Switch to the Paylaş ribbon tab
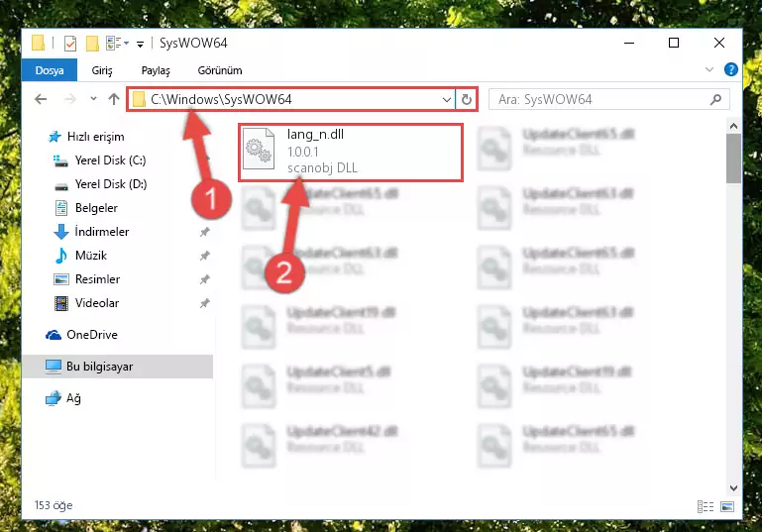The image size is (762, 532). click(x=156, y=70)
